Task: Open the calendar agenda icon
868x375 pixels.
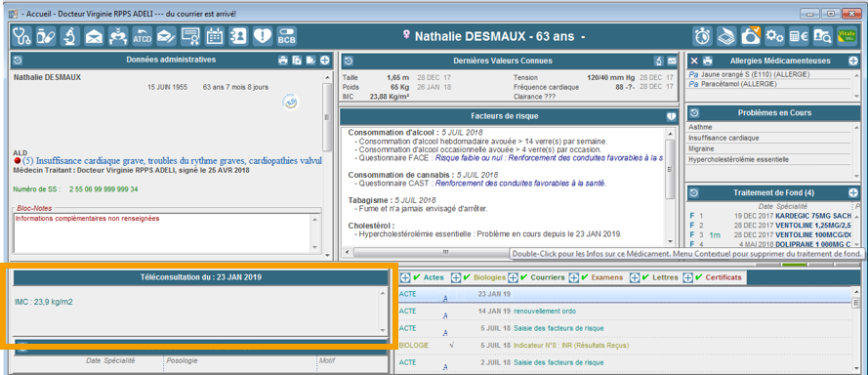Action: (x=214, y=36)
